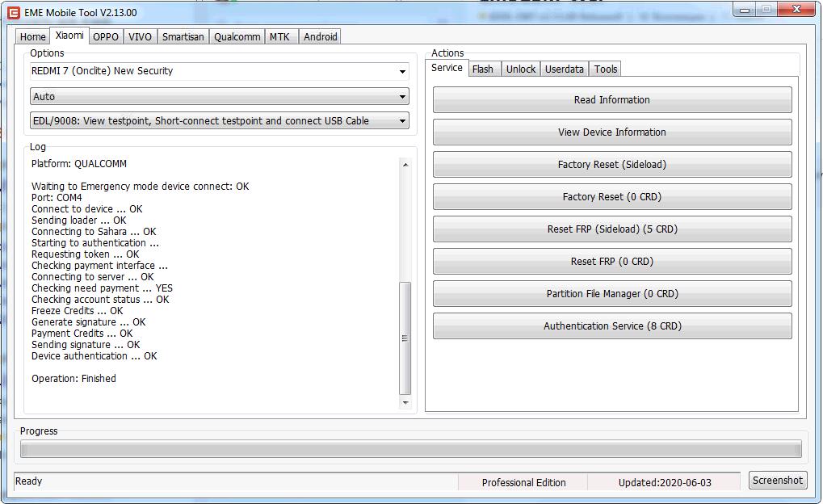Screen dimensions: 823x504
Task: Click the 'Ready' status text
Action: pos(29,481)
